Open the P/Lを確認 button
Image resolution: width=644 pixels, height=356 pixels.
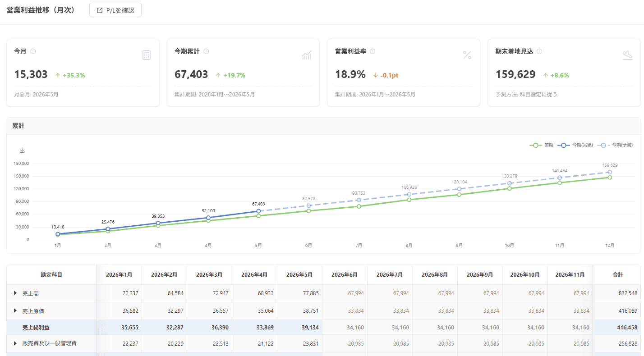click(115, 10)
